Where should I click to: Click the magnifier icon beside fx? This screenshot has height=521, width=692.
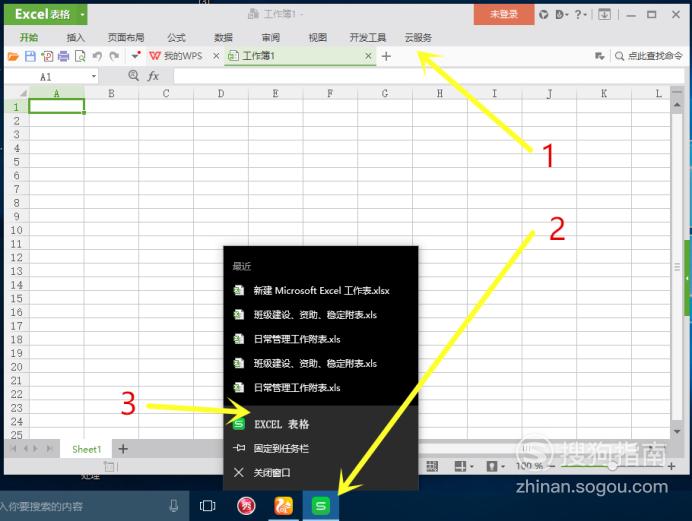(133, 75)
